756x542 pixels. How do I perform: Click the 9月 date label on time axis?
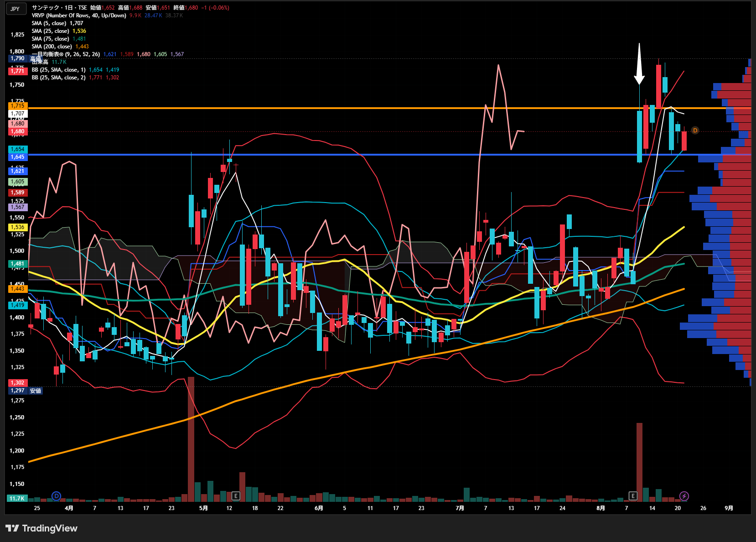click(729, 508)
